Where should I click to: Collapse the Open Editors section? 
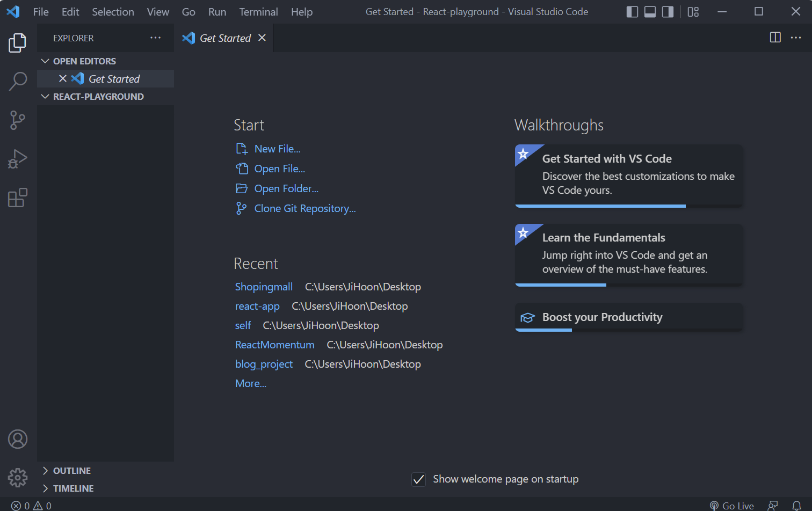[105, 61]
